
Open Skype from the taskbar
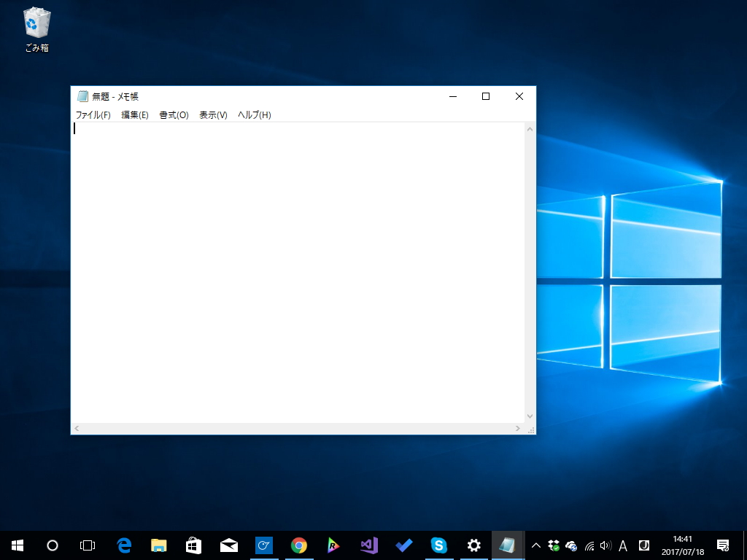point(438,545)
